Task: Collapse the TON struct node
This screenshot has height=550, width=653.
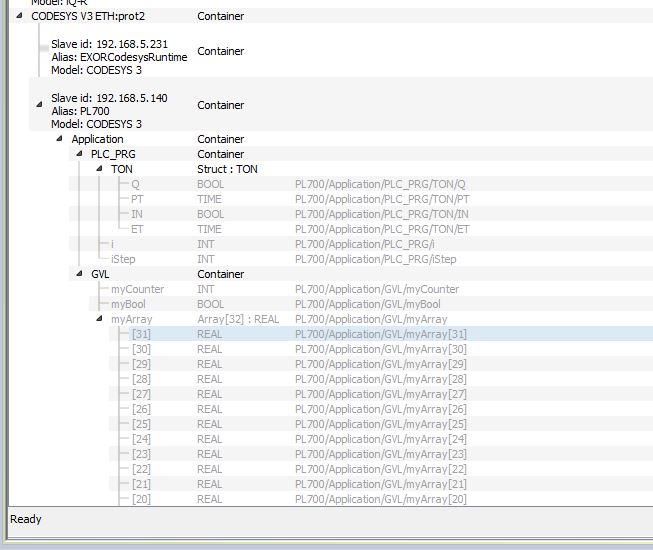Action: coord(99,169)
